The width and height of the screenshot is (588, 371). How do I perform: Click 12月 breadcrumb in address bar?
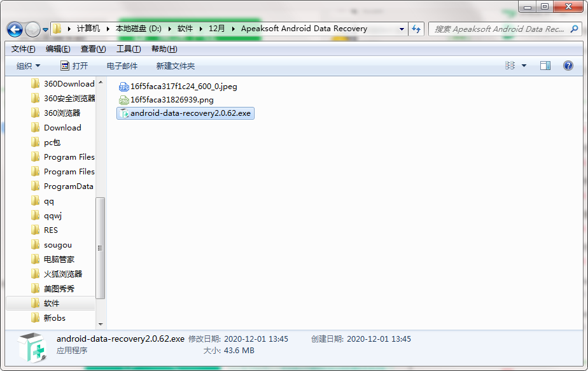[217, 29]
